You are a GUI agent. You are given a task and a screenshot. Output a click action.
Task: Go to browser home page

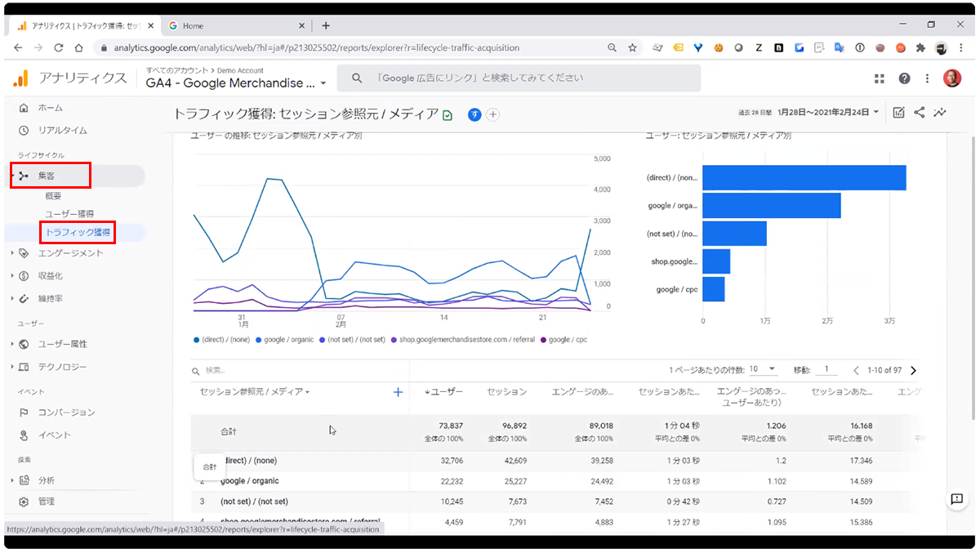coord(79,48)
